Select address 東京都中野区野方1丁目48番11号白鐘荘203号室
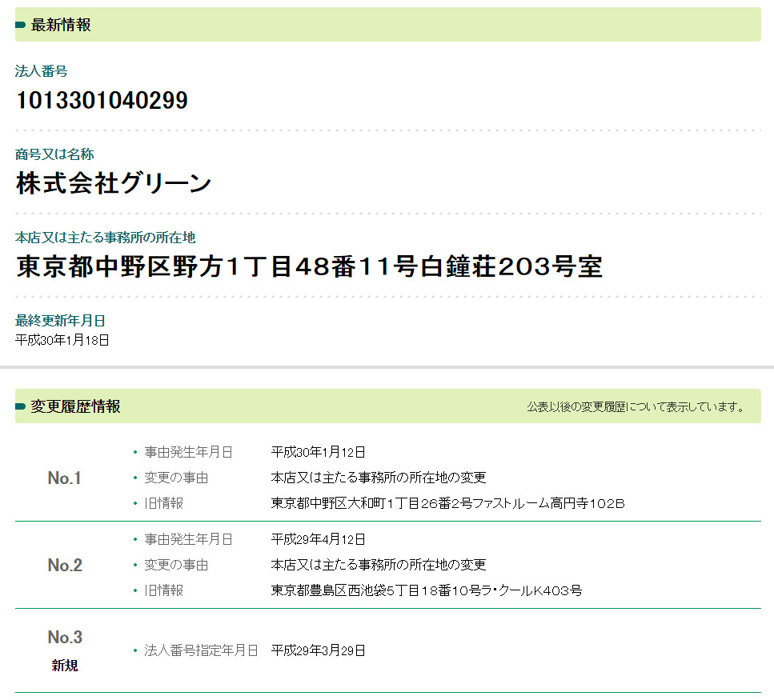 pos(309,266)
